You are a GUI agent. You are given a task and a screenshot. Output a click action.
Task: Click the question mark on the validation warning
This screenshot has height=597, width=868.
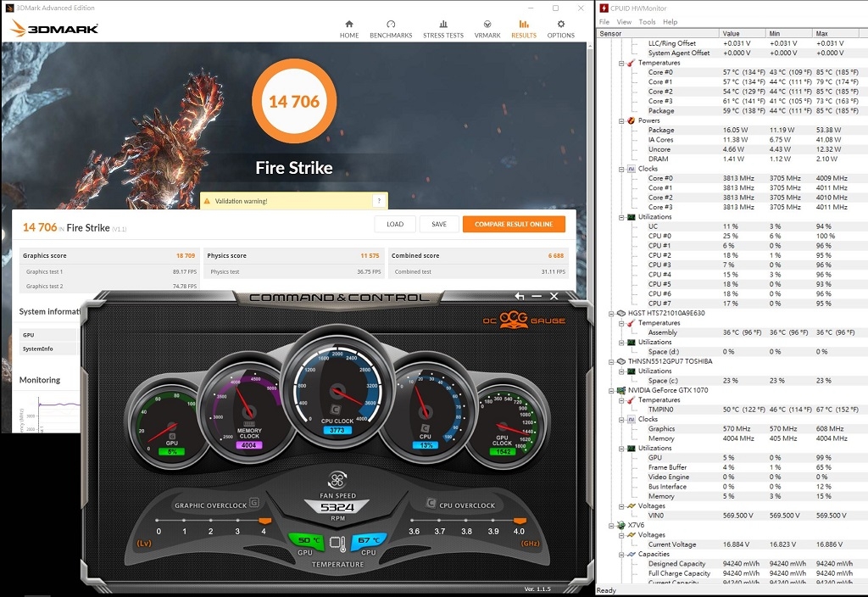(379, 200)
